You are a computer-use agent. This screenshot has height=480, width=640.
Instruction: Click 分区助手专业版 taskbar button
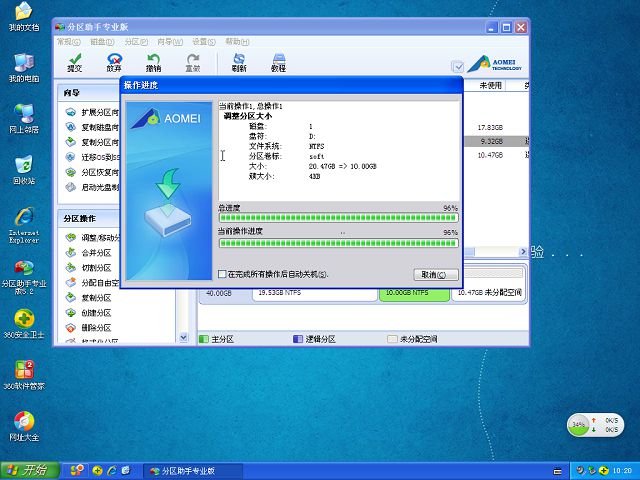click(193, 471)
